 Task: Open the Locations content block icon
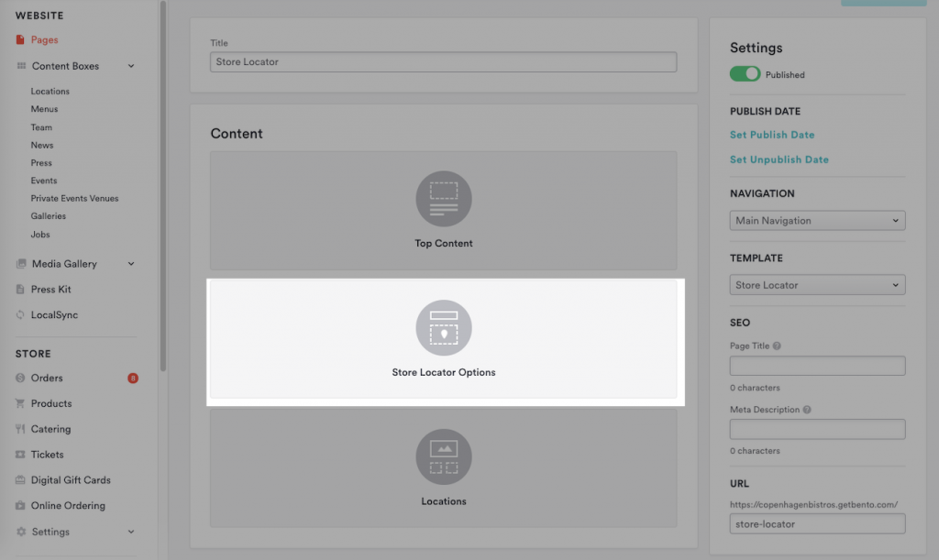[444, 456]
